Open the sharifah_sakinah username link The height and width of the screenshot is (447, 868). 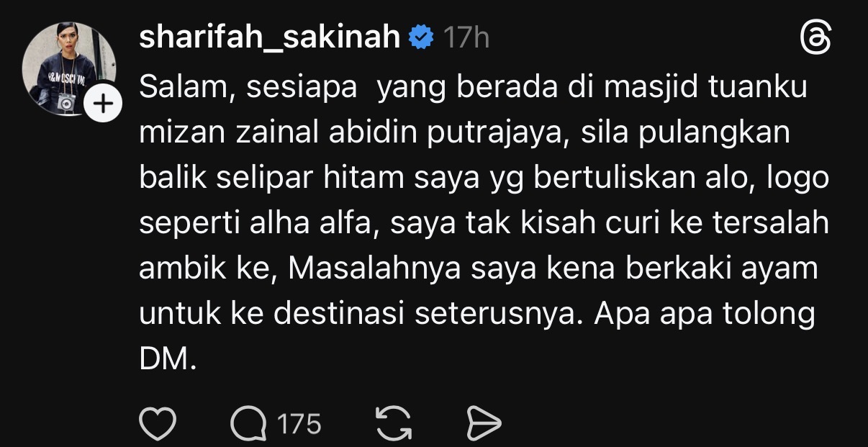269,37
